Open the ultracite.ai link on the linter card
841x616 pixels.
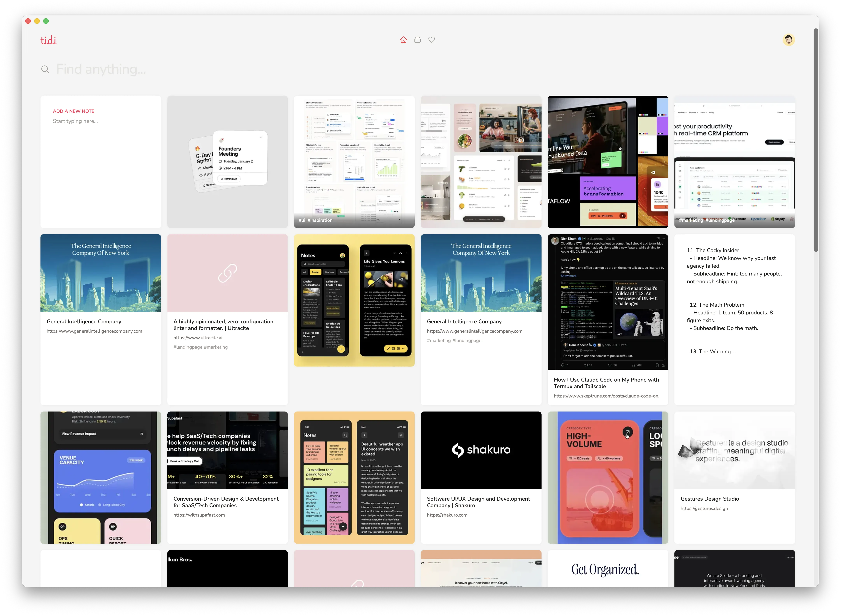coord(198,338)
